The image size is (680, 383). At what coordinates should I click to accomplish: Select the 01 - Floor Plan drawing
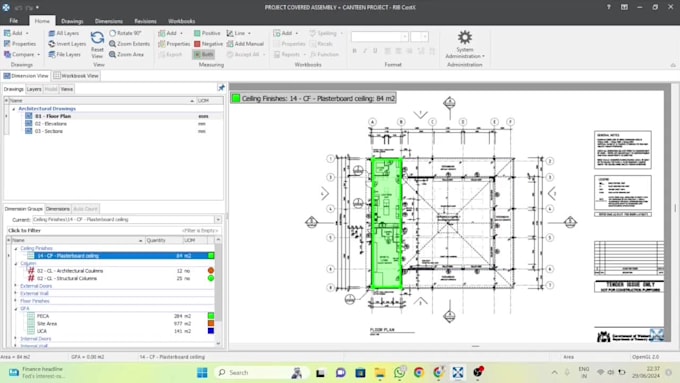pyautogui.click(x=53, y=116)
